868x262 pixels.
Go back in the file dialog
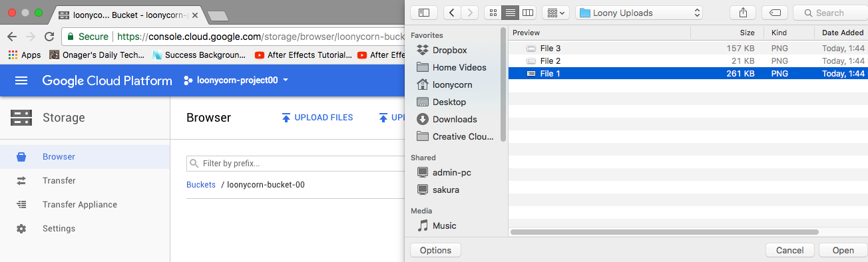pos(453,13)
